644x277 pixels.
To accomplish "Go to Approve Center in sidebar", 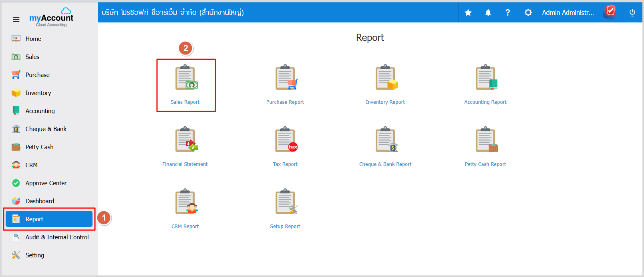I will 46,183.
